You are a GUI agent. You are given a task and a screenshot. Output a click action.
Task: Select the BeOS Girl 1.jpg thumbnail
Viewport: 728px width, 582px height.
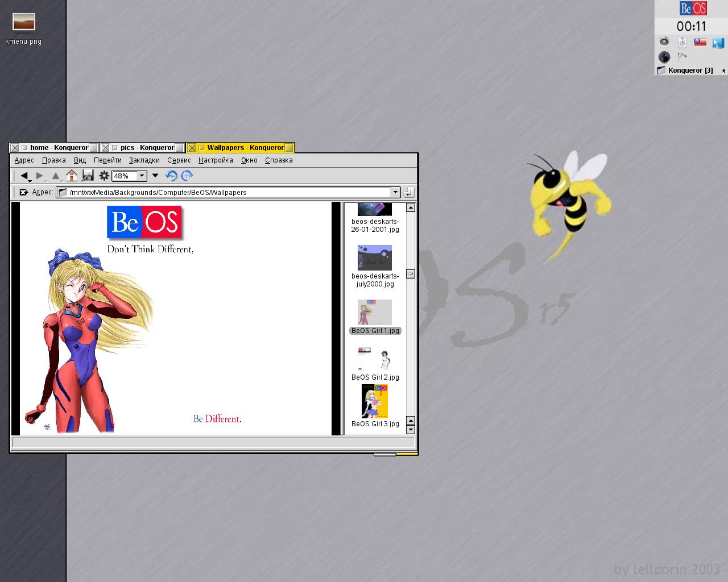tap(375, 317)
